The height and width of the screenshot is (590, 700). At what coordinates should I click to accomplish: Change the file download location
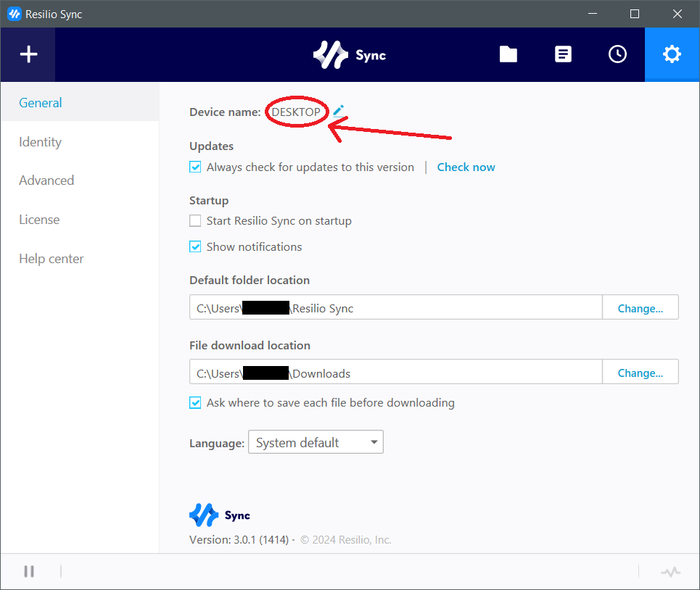[x=641, y=373]
